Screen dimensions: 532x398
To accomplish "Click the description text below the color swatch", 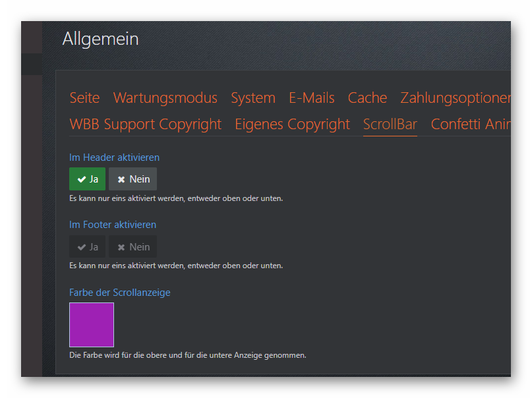I will pos(187,355).
